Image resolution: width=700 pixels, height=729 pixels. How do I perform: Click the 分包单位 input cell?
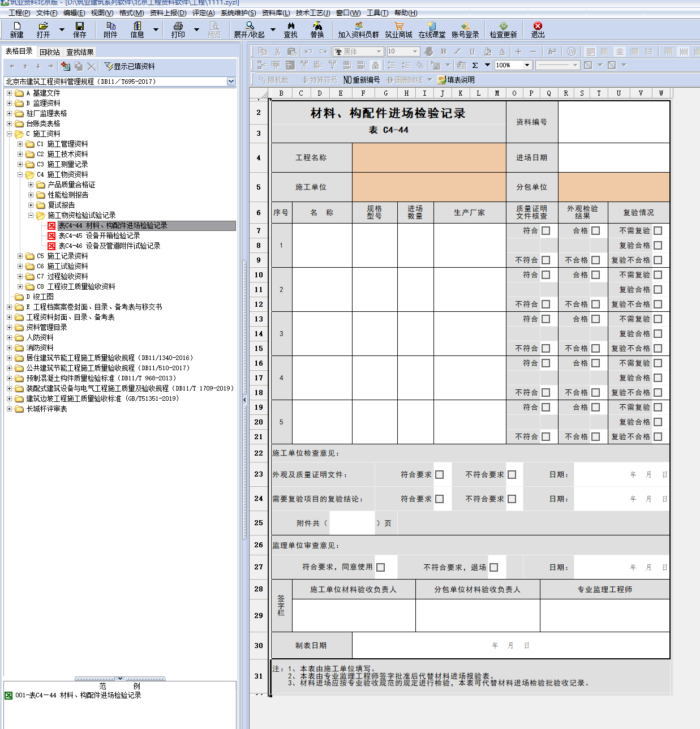pyautogui.click(x=614, y=187)
